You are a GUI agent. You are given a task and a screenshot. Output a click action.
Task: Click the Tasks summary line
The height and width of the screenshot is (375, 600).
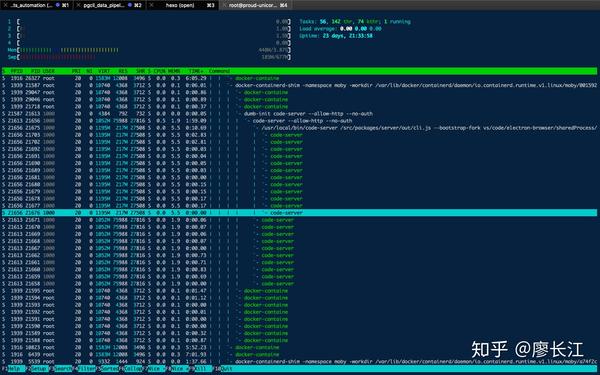click(x=355, y=22)
